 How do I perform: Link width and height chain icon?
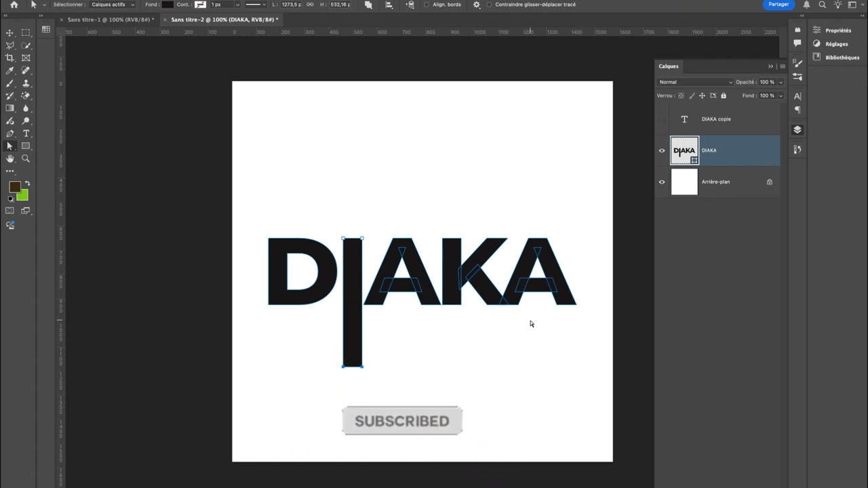[x=310, y=5]
